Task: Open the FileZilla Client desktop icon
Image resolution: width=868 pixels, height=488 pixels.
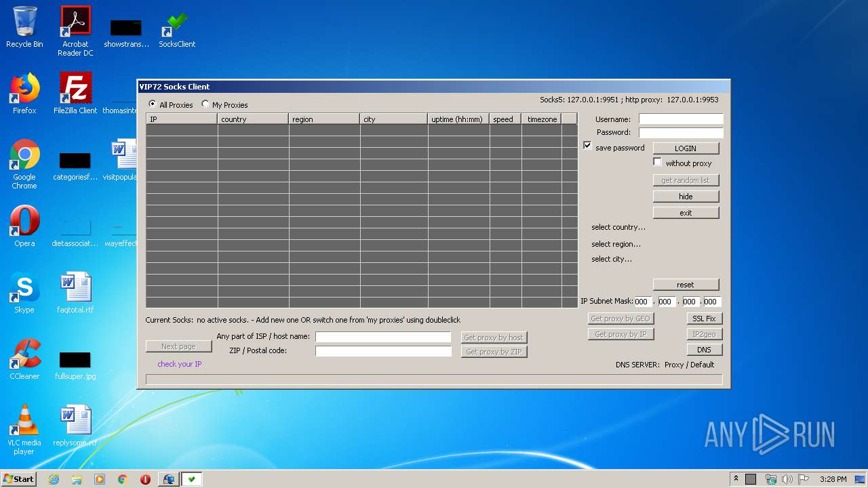Action: (x=75, y=94)
